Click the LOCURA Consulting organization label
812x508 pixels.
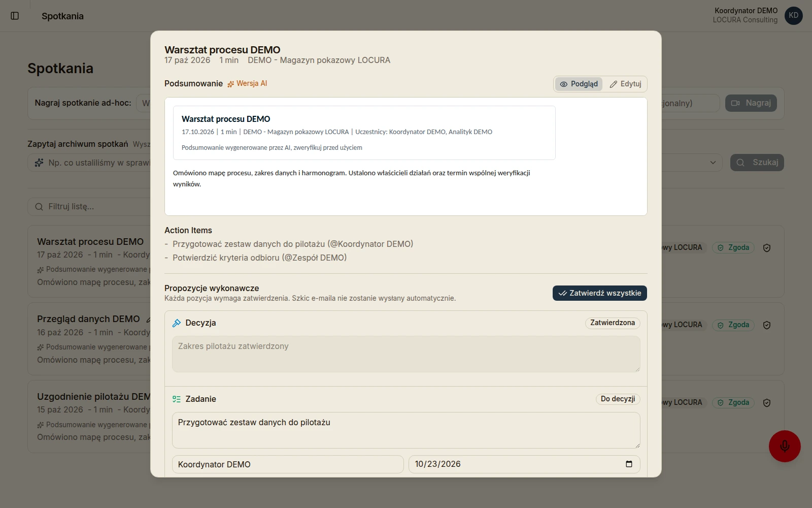[745, 20]
